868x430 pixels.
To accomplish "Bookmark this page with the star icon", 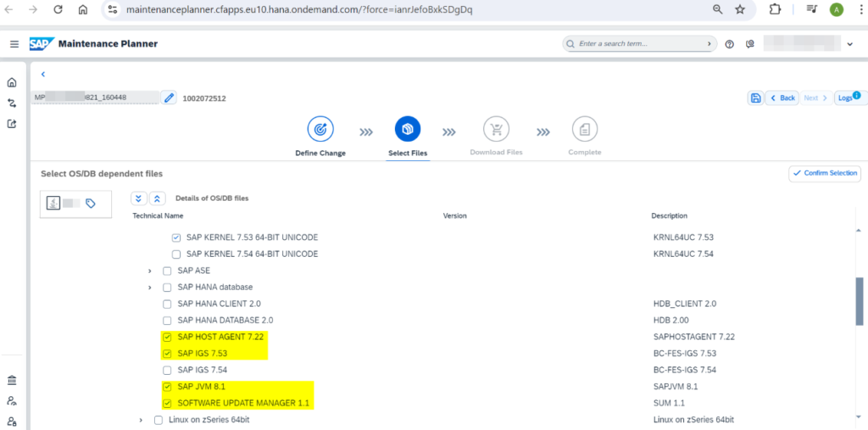I will 740,9.
